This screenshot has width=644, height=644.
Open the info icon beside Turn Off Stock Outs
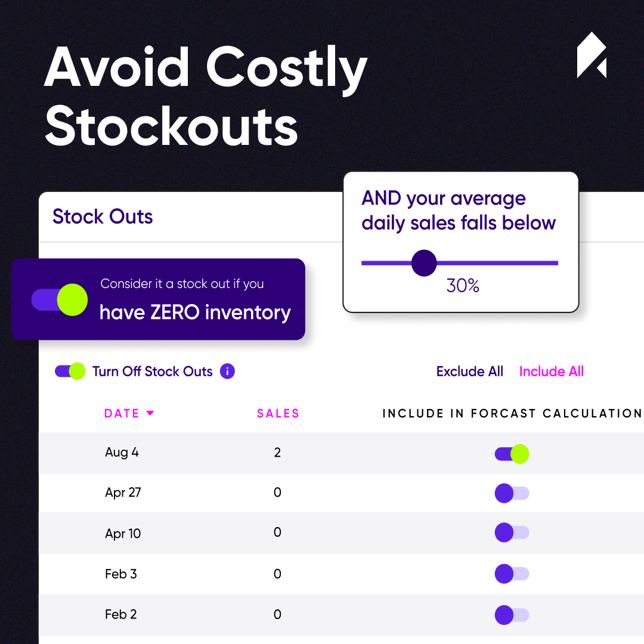227,371
